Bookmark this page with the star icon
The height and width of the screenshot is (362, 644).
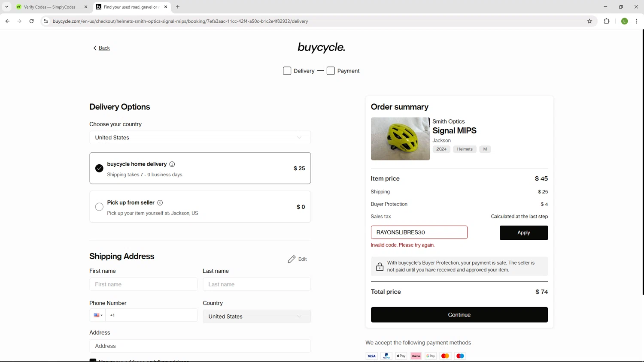point(589,21)
